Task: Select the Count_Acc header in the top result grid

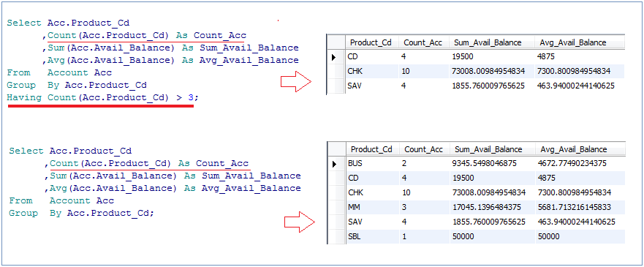Action: pyautogui.click(x=423, y=42)
